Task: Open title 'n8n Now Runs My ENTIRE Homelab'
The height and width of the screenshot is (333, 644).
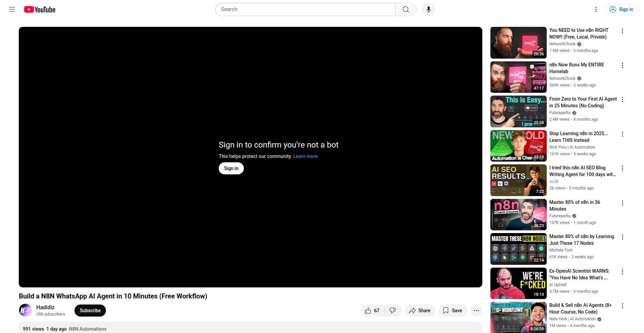Action: click(x=577, y=68)
